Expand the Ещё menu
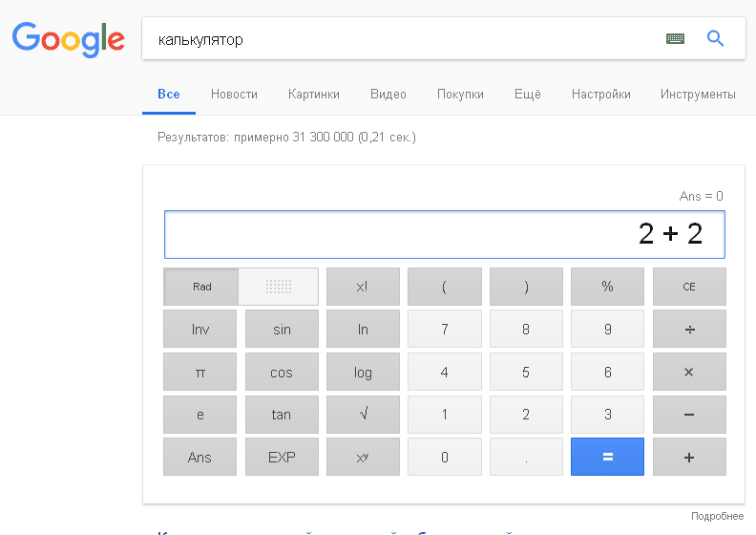The width and height of the screenshot is (756, 535). tap(527, 94)
